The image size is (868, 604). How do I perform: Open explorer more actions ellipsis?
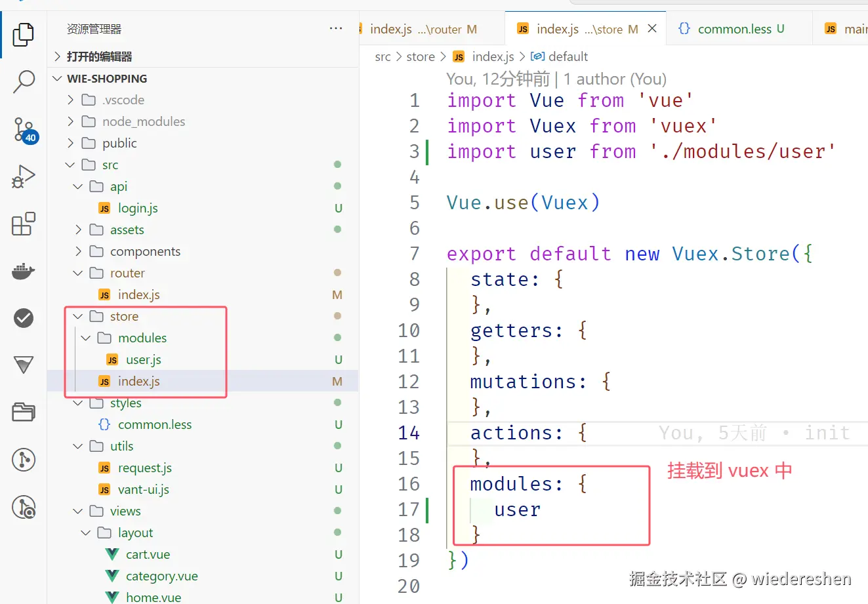(x=336, y=28)
